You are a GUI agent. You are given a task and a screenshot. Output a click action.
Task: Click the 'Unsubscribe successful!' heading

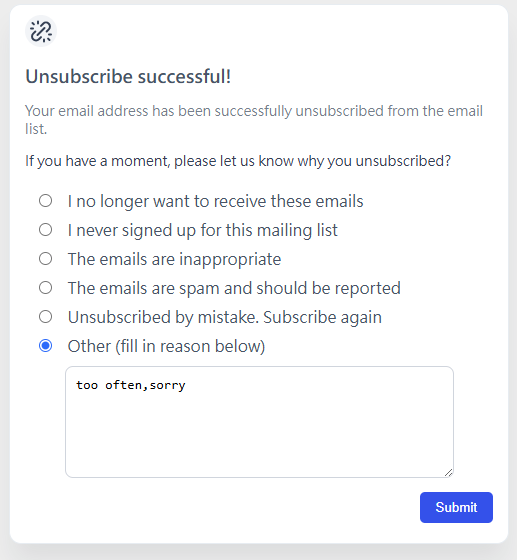pos(128,76)
